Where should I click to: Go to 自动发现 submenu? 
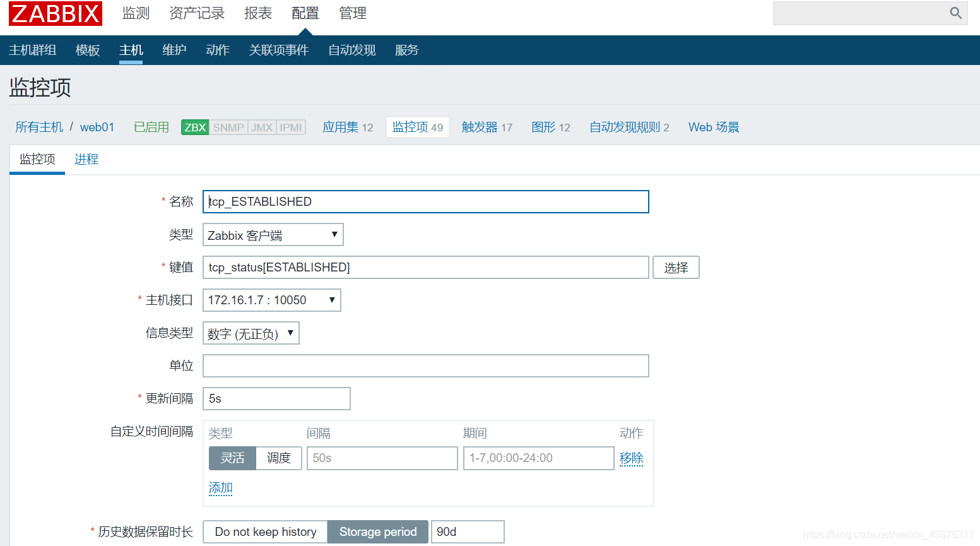(352, 50)
